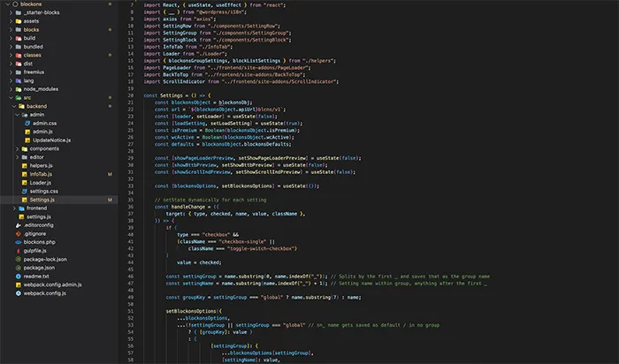Click line number 20 in the gutter
Viewport: 619px width, 364px height.
[x=131, y=95]
